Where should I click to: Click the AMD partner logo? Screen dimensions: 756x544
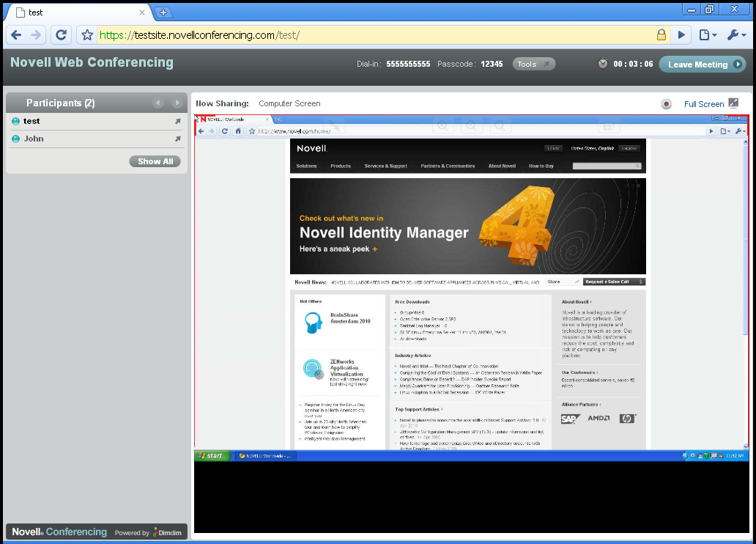[598, 418]
